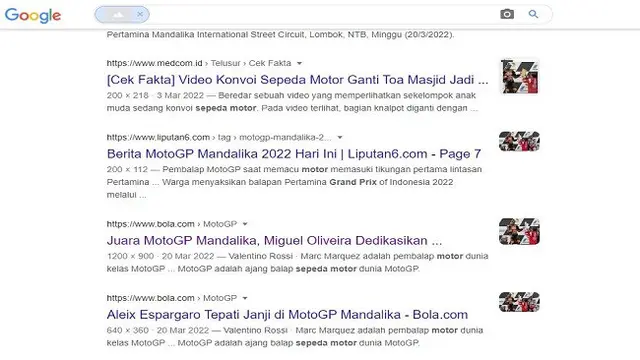
Task: Click the magnifying glass search icon
Action: [x=533, y=14]
